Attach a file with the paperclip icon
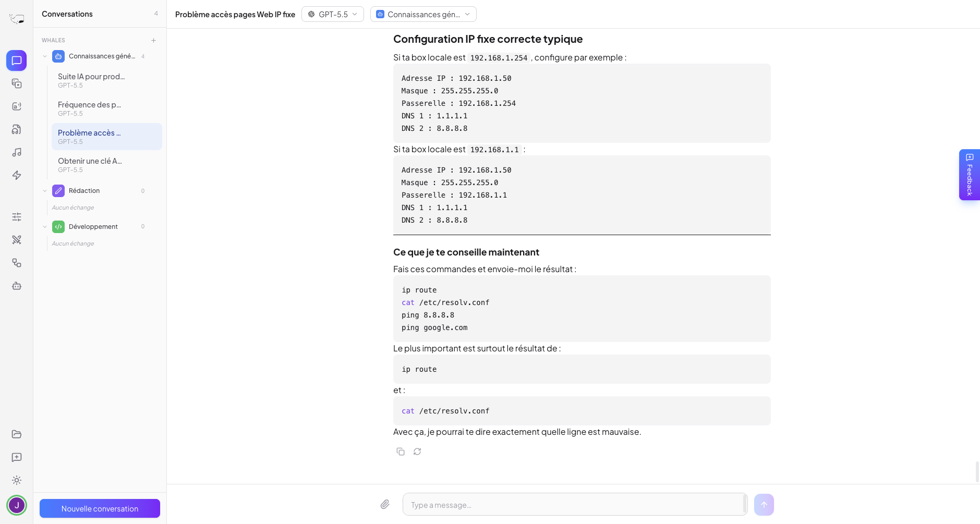This screenshot has height=524, width=980. [x=385, y=504]
